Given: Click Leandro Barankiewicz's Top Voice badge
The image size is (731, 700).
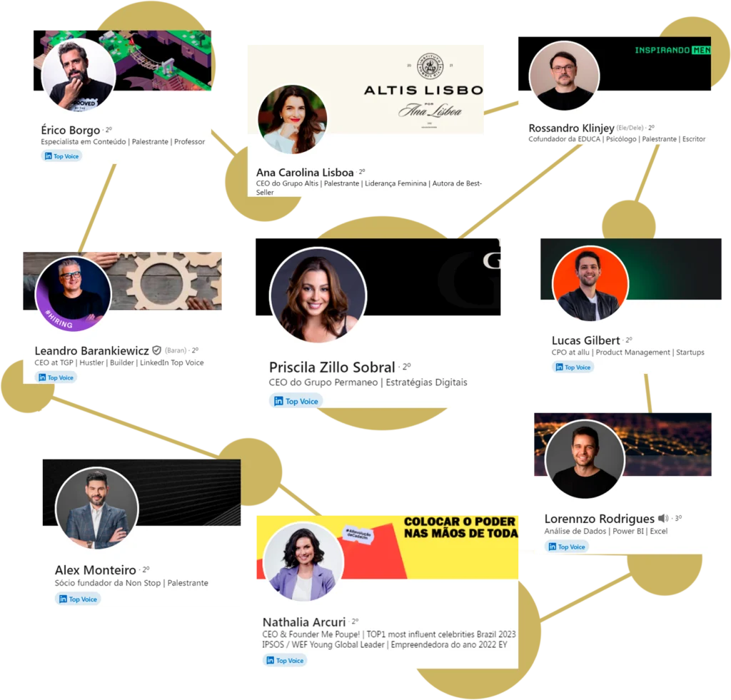Looking at the screenshot, I should click(56, 377).
